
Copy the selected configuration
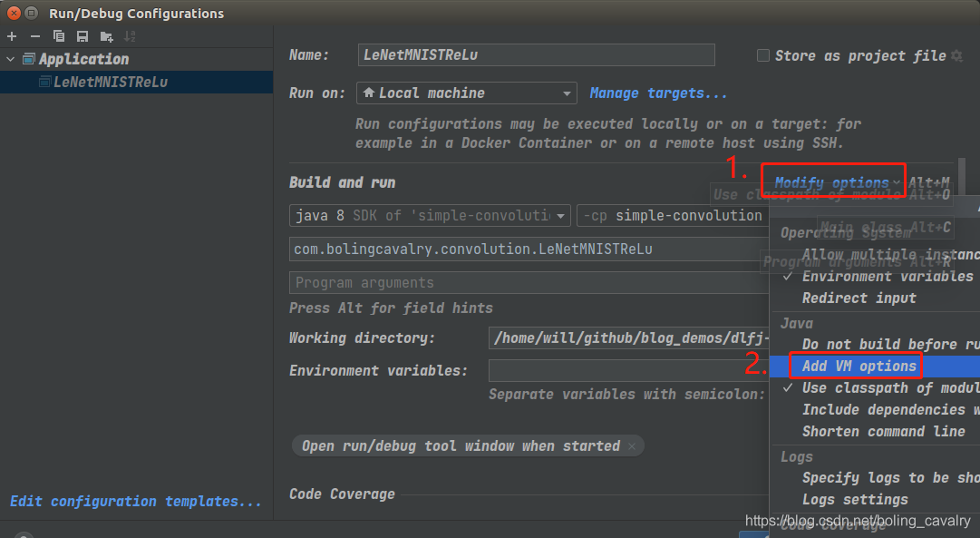pos(59,36)
